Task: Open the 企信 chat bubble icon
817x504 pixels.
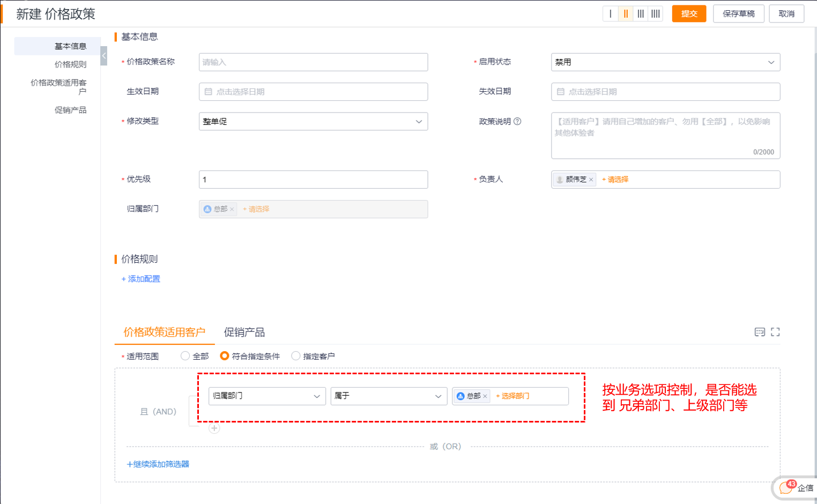Action: pyautogui.click(x=786, y=487)
